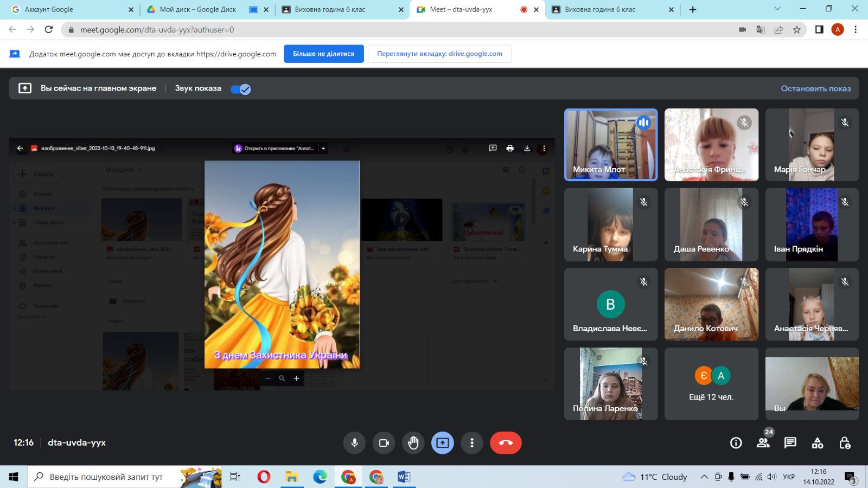Raise hand in the Meet call
The width and height of the screenshot is (868, 488).
[413, 443]
